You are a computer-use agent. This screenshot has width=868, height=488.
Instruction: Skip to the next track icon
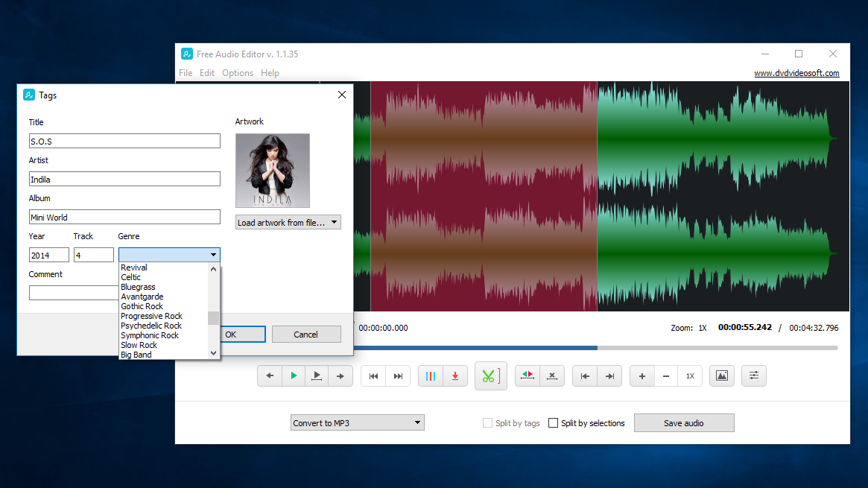pos(398,376)
